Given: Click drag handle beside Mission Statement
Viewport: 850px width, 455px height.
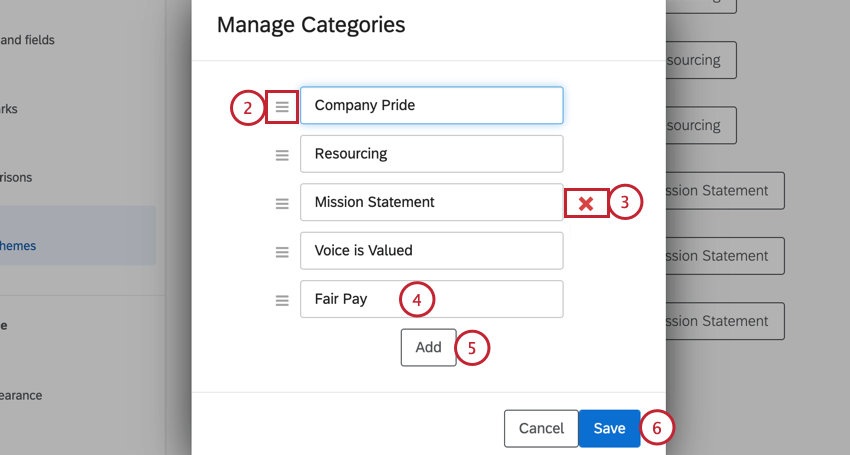Looking at the screenshot, I should [282, 203].
